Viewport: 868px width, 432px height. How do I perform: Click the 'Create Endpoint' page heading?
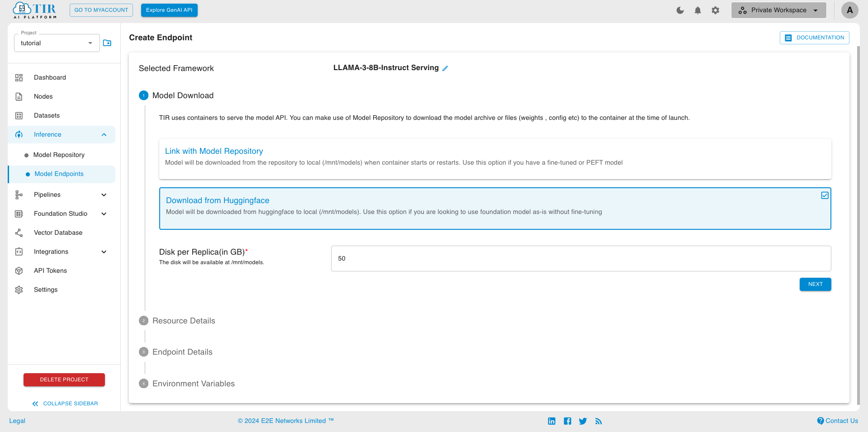[161, 38]
